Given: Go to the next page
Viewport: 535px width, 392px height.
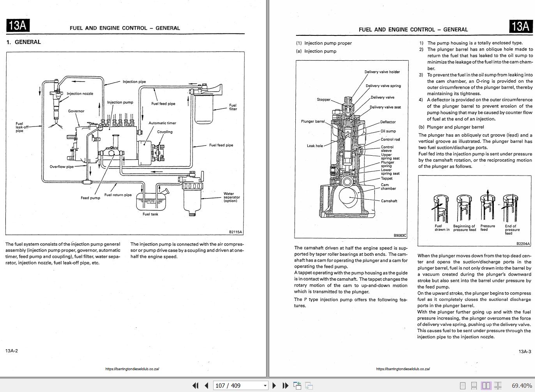Looking at the screenshot, I should coord(274,385).
